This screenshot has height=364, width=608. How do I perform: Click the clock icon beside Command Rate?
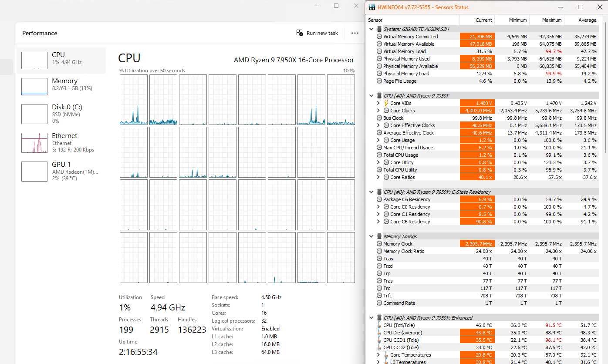[379, 303]
